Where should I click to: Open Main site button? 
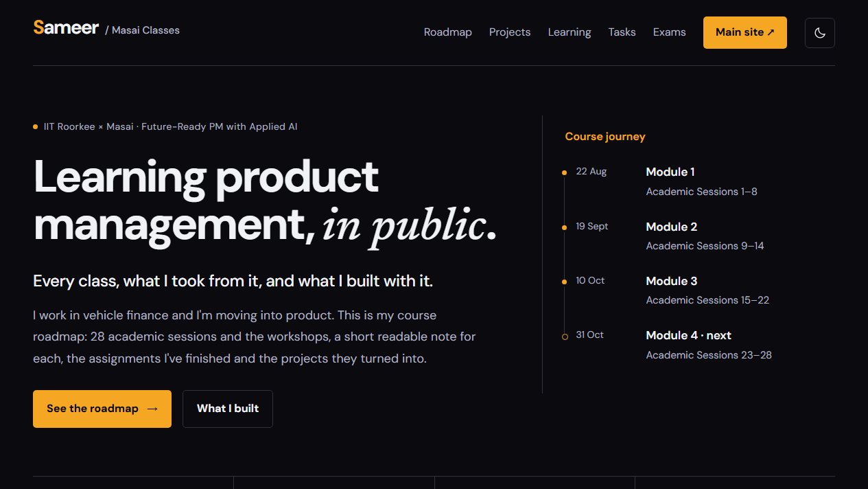click(x=744, y=32)
